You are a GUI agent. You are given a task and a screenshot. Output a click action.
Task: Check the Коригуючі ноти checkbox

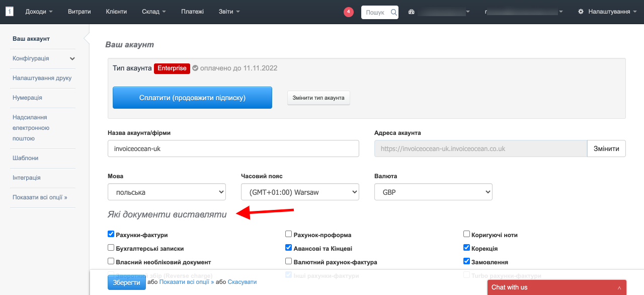click(466, 234)
